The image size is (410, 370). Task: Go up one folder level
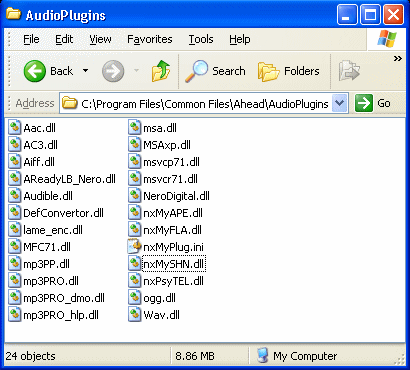coord(161,71)
